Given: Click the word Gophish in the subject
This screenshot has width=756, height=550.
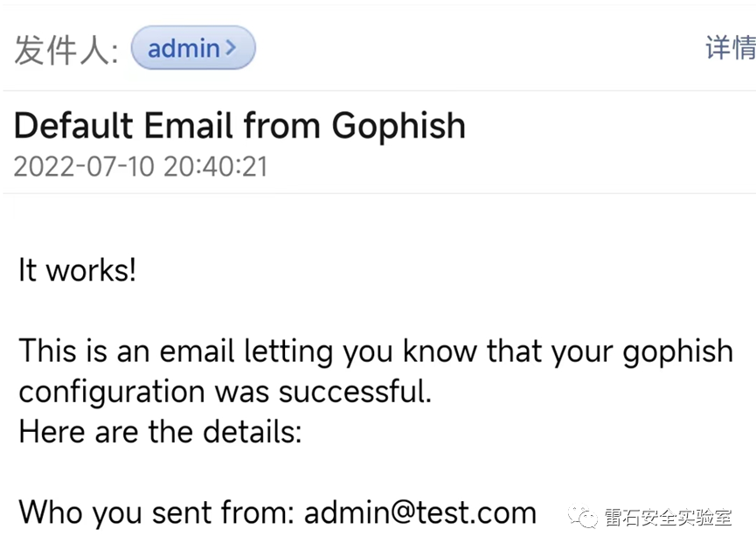Looking at the screenshot, I should click(x=399, y=127).
